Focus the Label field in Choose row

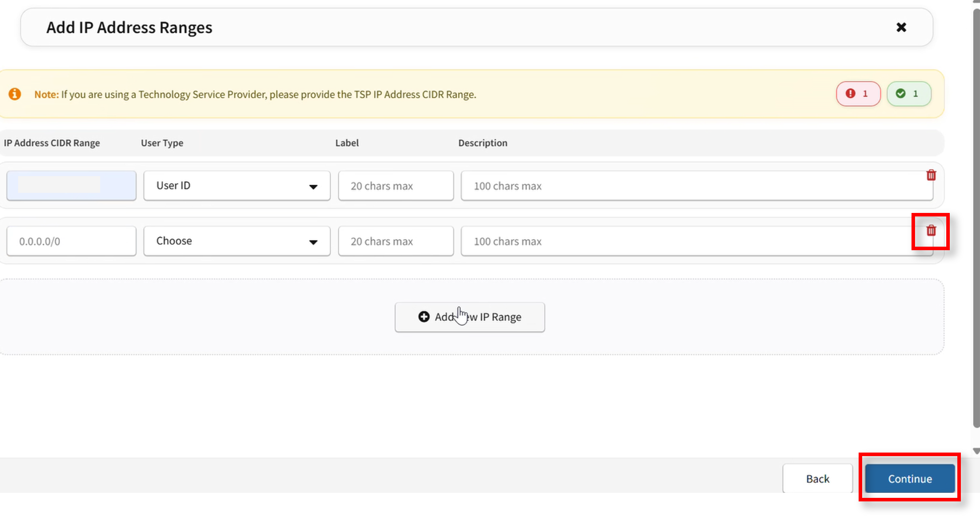tap(396, 241)
